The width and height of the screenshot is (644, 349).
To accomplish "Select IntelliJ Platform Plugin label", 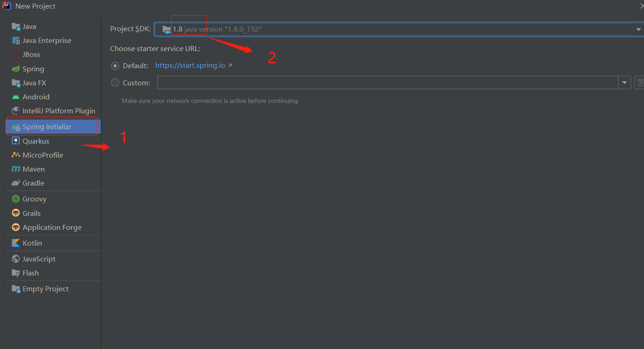I will tap(59, 111).
